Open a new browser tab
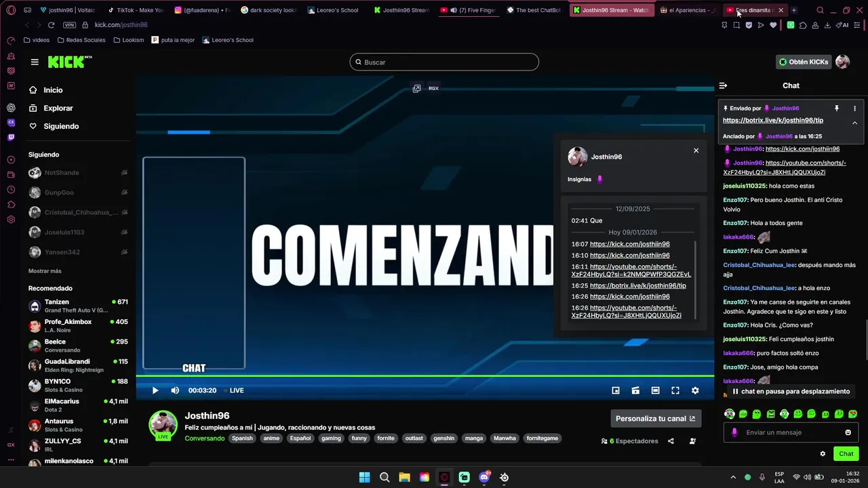Viewport: 868px width, 488px height. pos(794,10)
